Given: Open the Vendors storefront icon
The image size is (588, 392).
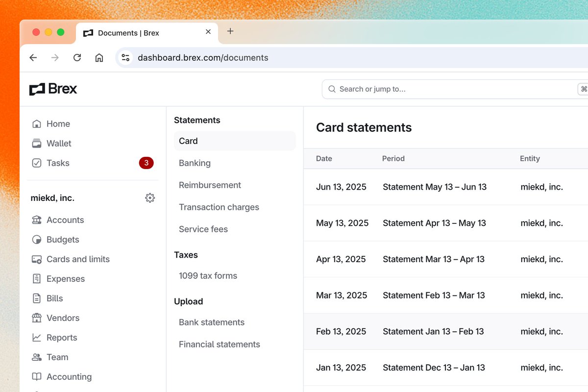Looking at the screenshot, I should tap(37, 318).
